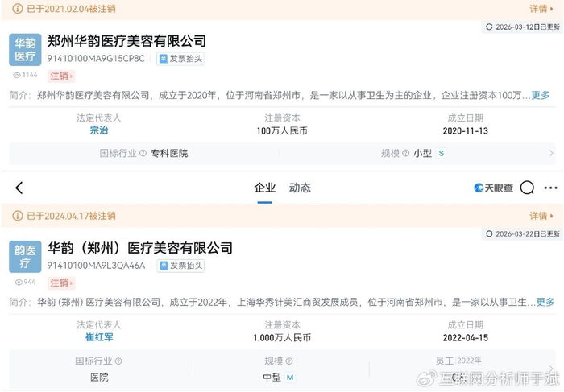Expand industry row chevron for 专科医院
Screen dimensions: 564x392
click(551, 154)
